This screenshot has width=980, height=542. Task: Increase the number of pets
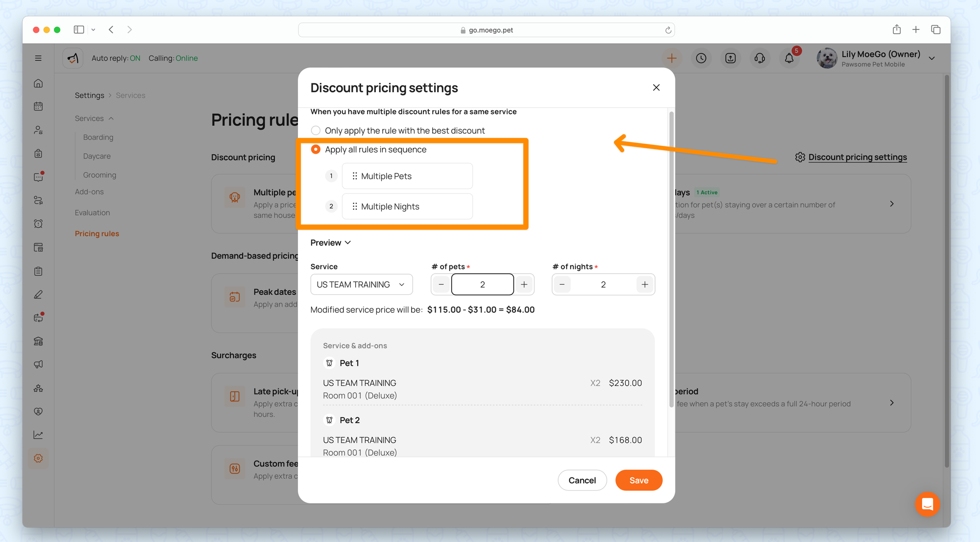(524, 284)
